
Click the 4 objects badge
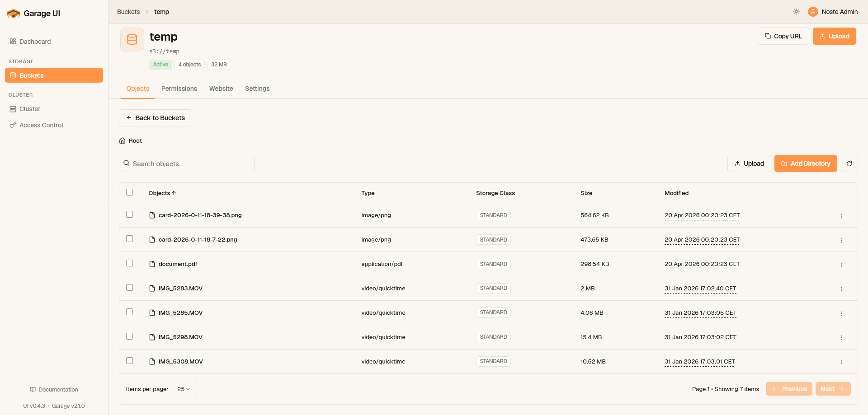pyautogui.click(x=189, y=65)
